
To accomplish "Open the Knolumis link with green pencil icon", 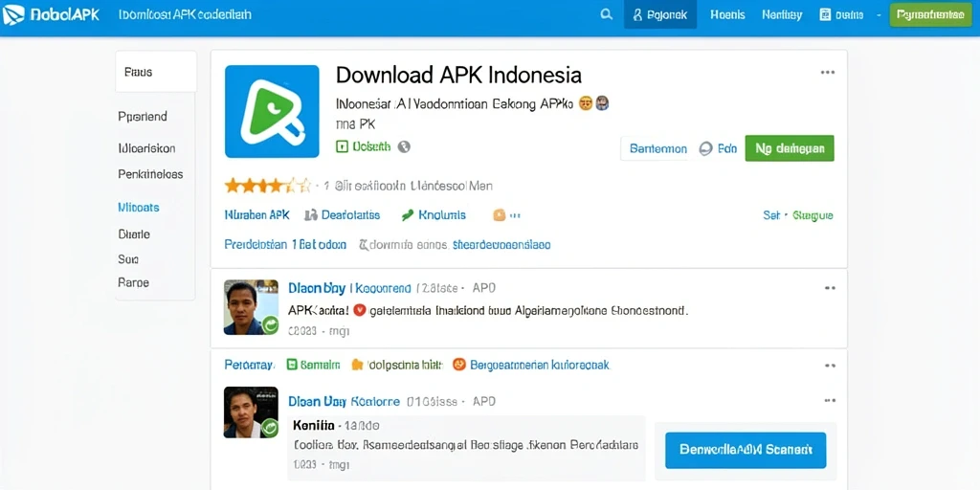I will (x=434, y=215).
